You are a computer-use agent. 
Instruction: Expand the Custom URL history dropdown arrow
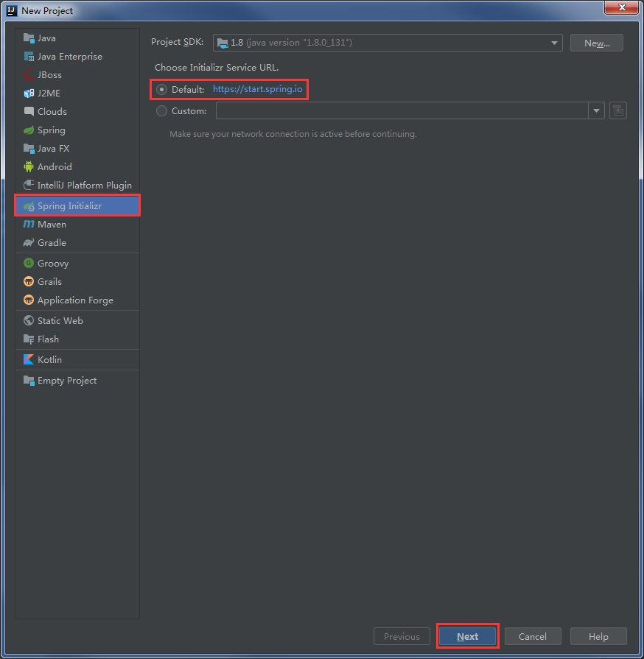point(596,111)
